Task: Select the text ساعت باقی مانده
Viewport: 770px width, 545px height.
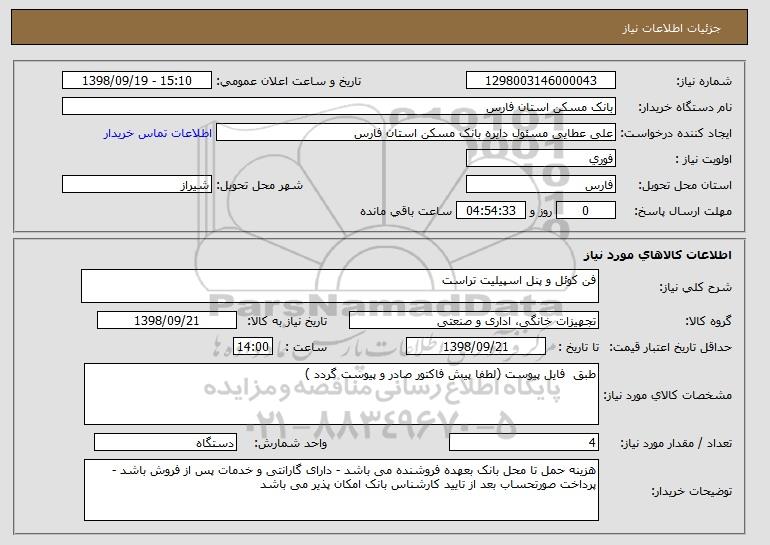Action: click(x=406, y=211)
